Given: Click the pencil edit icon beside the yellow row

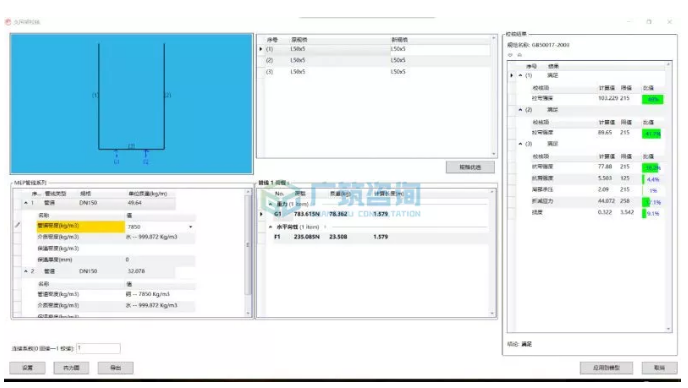Looking at the screenshot, I should pyautogui.click(x=18, y=225).
